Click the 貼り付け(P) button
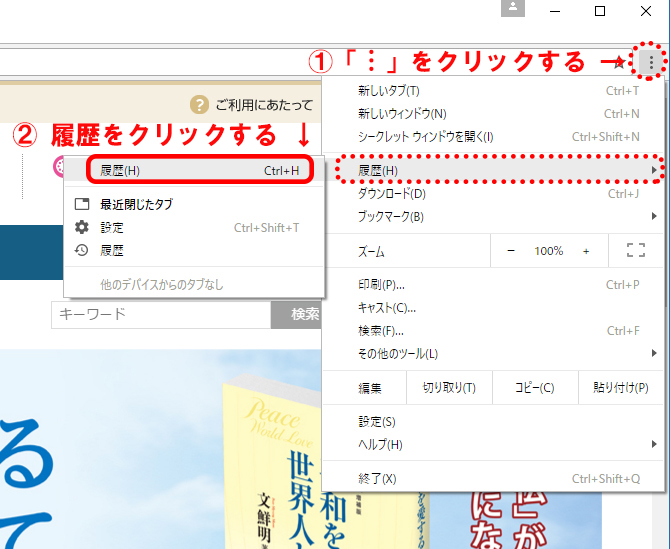Viewport: 670px width, 549px height. 621,388
